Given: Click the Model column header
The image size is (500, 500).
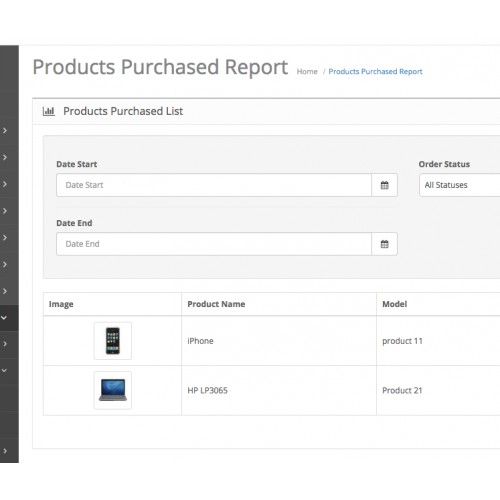Looking at the screenshot, I should [x=395, y=304].
